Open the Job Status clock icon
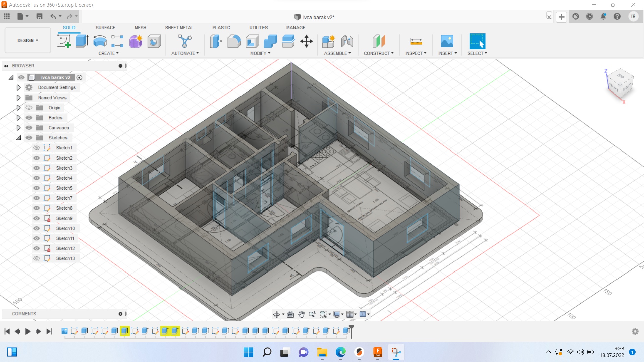This screenshot has height=362, width=644. [x=589, y=16]
